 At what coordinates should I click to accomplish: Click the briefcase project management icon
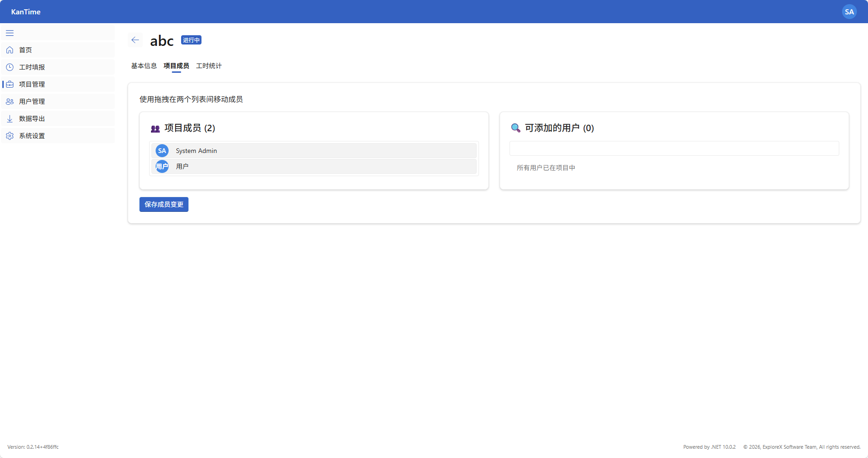(x=10, y=84)
